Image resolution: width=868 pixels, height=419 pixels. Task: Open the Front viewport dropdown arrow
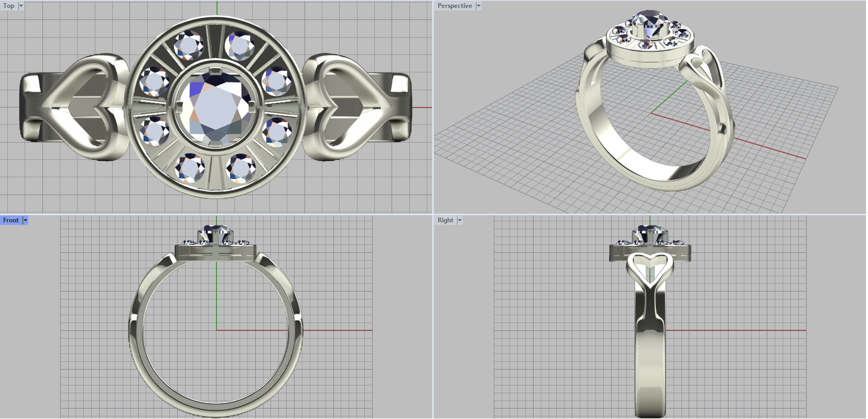coord(25,220)
